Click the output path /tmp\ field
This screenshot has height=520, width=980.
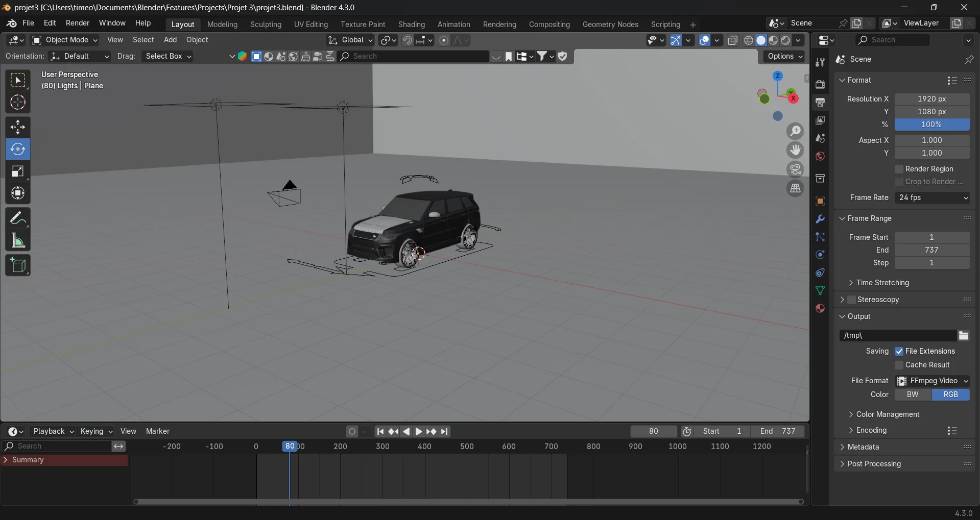coord(898,335)
